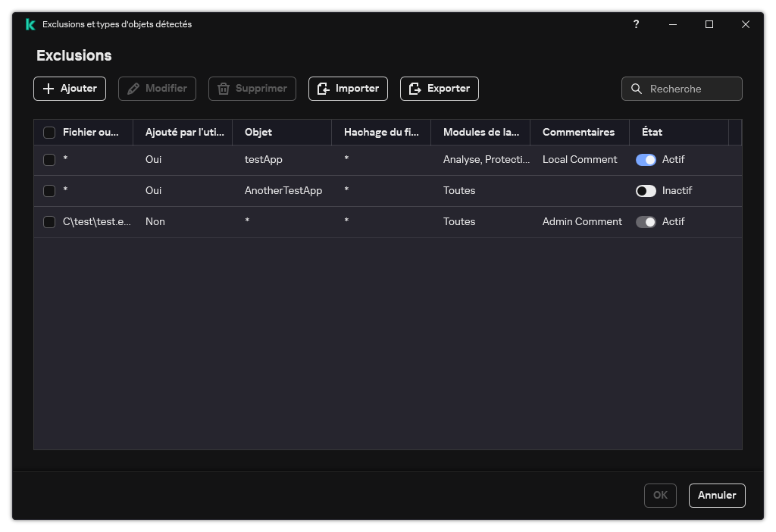The height and width of the screenshot is (532, 776).
Task: Click the Kaspersky logo icon in title bar
Action: click(x=30, y=24)
